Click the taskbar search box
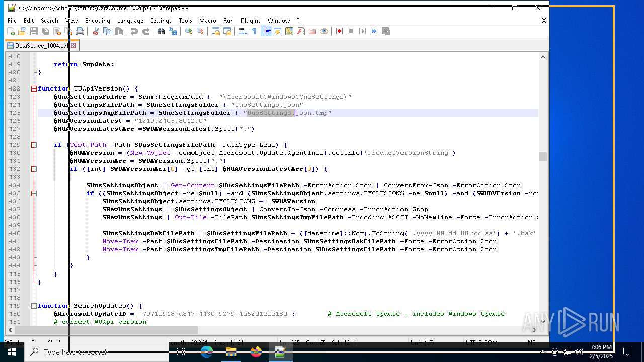Viewport: 644px width, 362px height. [x=96, y=352]
